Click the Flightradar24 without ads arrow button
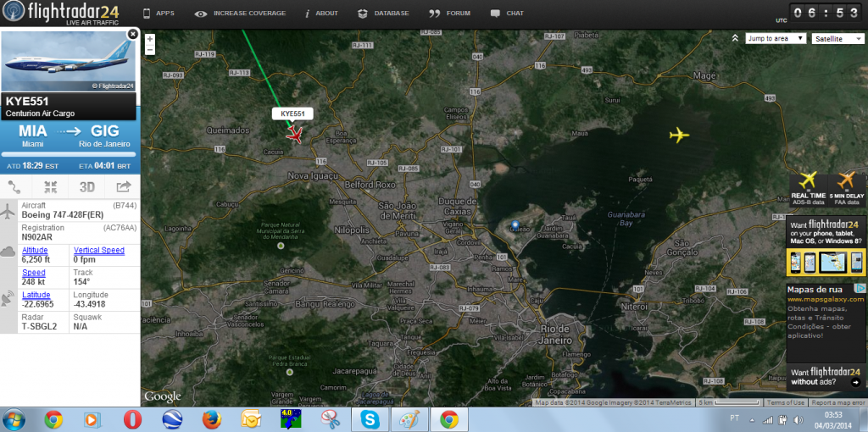Viewport: 868px width, 432px height. tap(855, 382)
